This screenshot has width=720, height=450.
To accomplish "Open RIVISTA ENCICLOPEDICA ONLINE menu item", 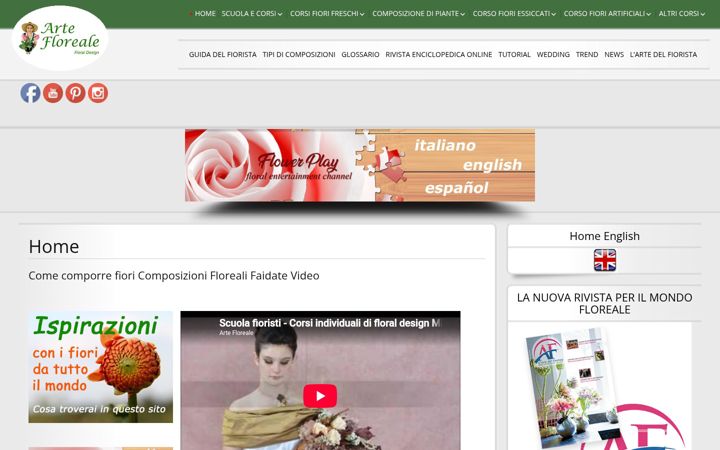I will (x=439, y=54).
